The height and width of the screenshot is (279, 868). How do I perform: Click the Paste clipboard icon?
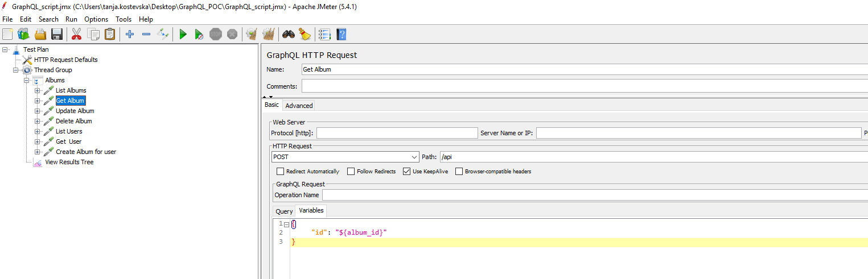coord(110,34)
